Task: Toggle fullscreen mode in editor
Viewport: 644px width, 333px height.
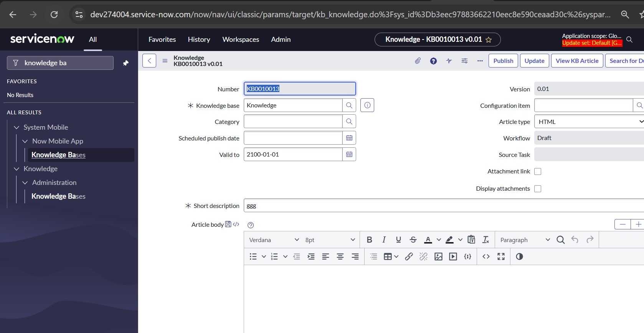Action: [x=501, y=257]
